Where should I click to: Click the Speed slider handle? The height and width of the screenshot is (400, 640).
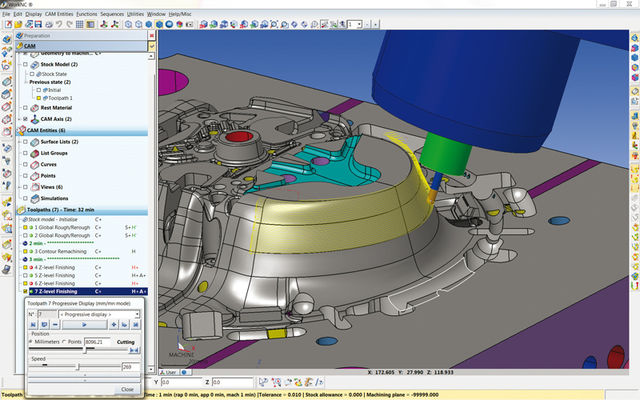click(78, 367)
